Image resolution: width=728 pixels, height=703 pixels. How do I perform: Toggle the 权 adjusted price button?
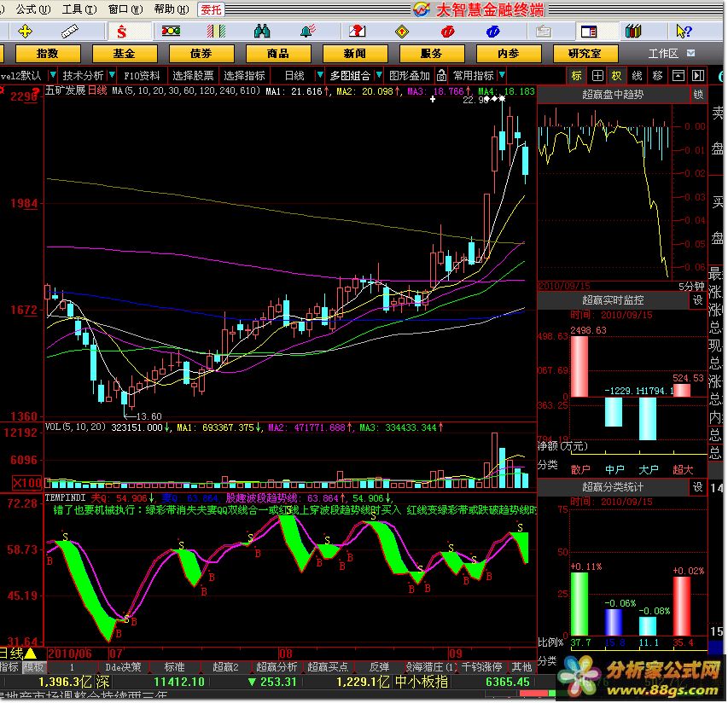[616, 76]
